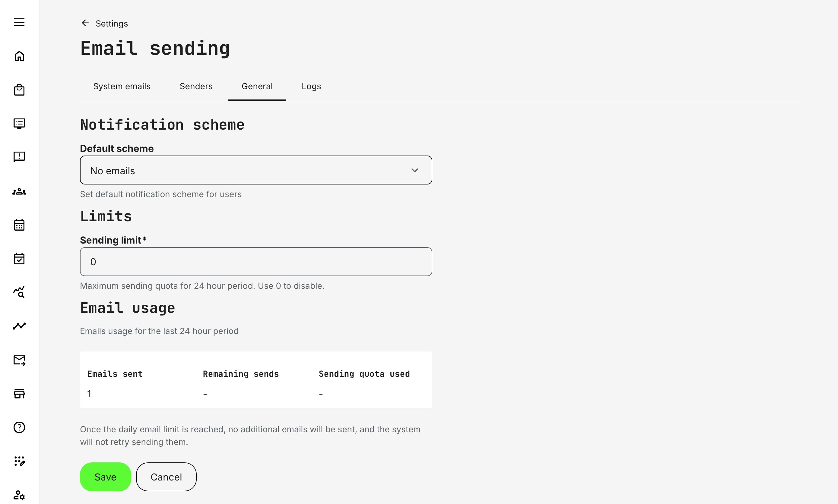Switch to the System emails tab

(x=122, y=86)
